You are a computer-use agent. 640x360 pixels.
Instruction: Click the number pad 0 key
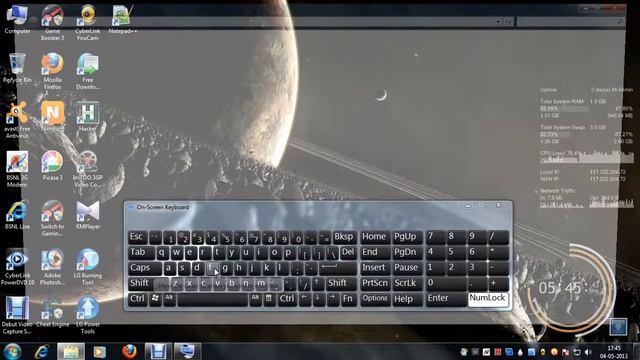click(x=446, y=284)
